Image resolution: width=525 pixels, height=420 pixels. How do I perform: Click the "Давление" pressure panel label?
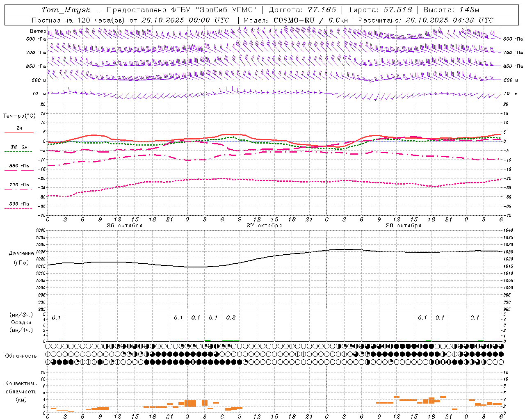pyautogui.click(x=21, y=253)
